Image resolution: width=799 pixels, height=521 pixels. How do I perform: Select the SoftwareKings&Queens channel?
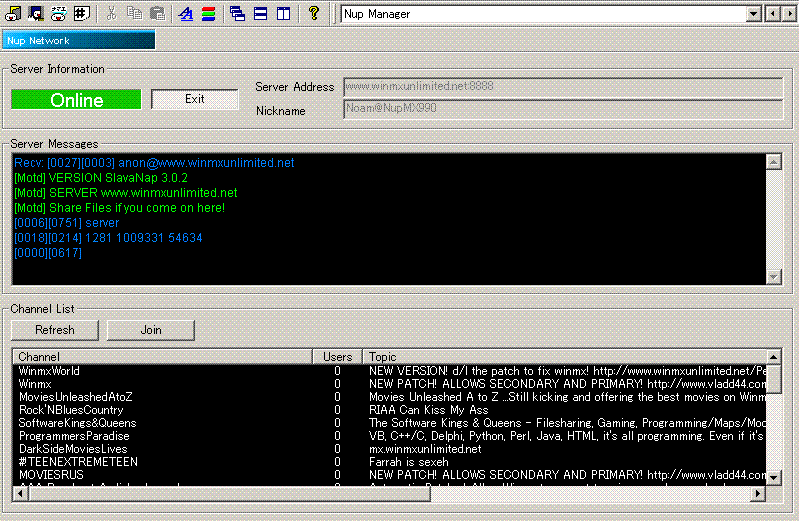pyautogui.click(x=389, y=423)
